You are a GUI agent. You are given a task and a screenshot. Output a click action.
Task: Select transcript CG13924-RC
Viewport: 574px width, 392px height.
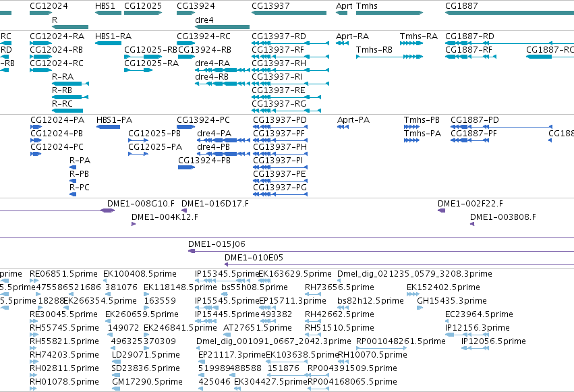(x=204, y=36)
